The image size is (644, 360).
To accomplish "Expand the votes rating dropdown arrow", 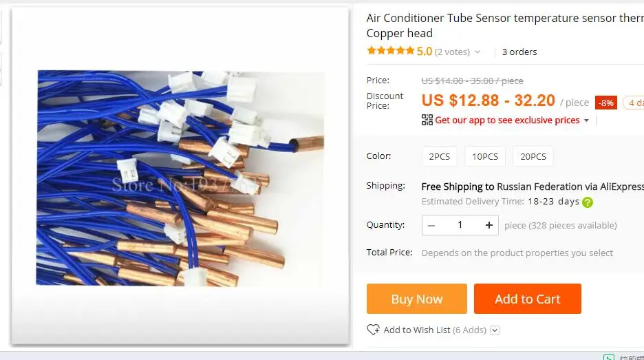I will [477, 52].
